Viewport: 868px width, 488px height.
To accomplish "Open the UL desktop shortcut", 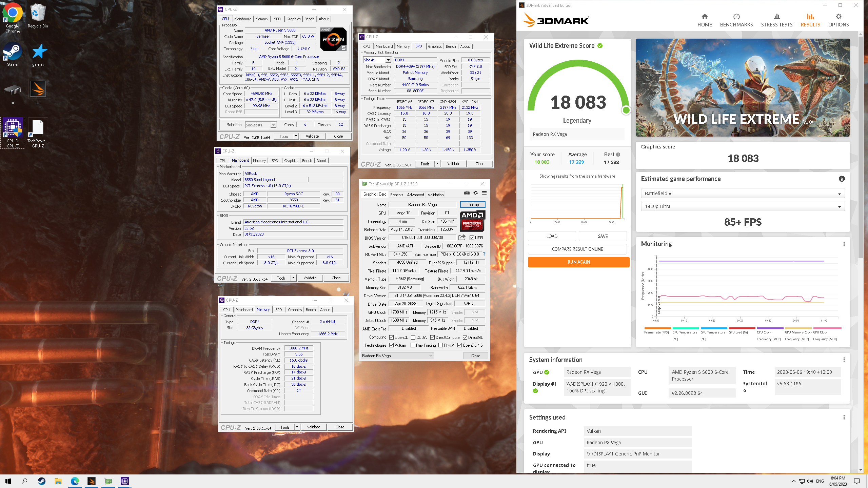I will [38, 93].
